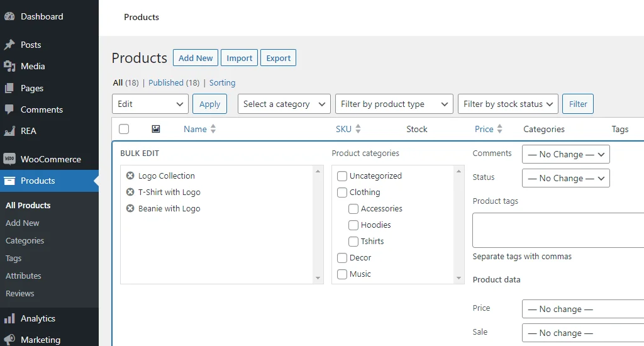Image resolution: width=644 pixels, height=346 pixels.
Task: Open Media menu item
Action: pos(33,66)
